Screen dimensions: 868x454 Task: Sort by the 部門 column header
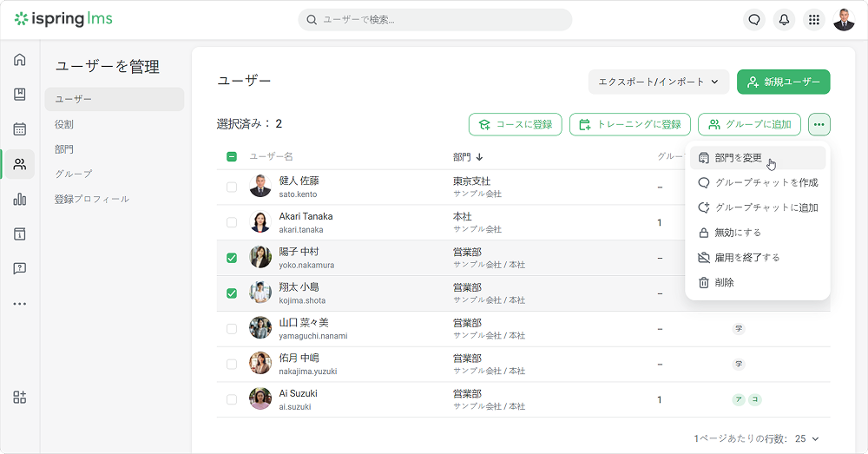pos(467,157)
